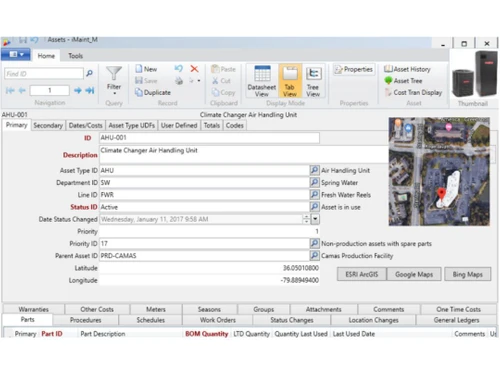Switch to the Dates/Costs tab

point(85,125)
